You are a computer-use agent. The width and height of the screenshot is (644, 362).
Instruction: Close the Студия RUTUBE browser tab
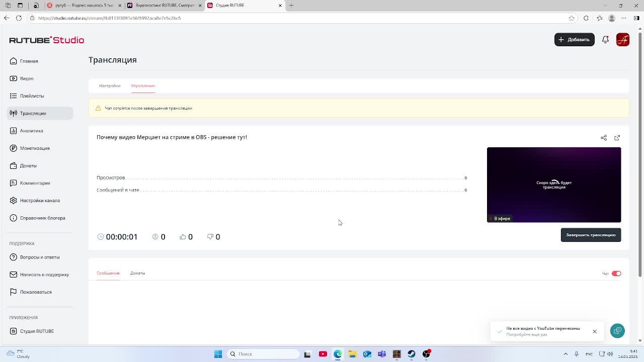pyautogui.click(x=280, y=5)
